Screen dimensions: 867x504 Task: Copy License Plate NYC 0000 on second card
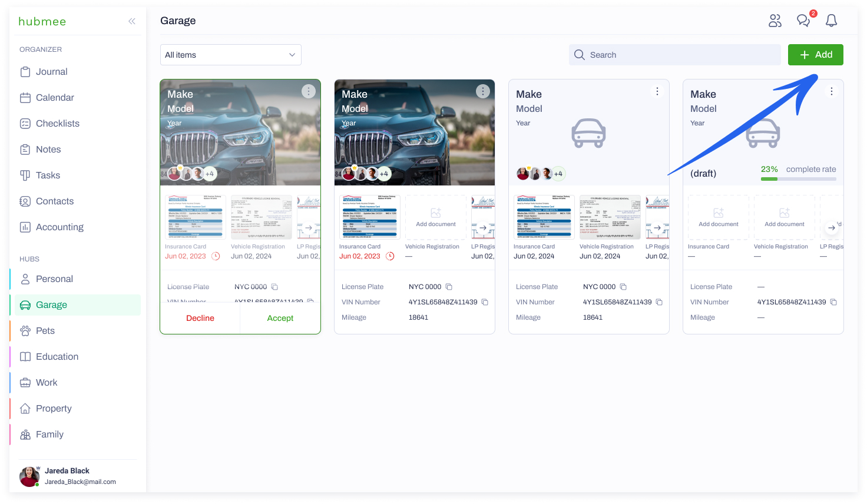[x=449, y=287]
